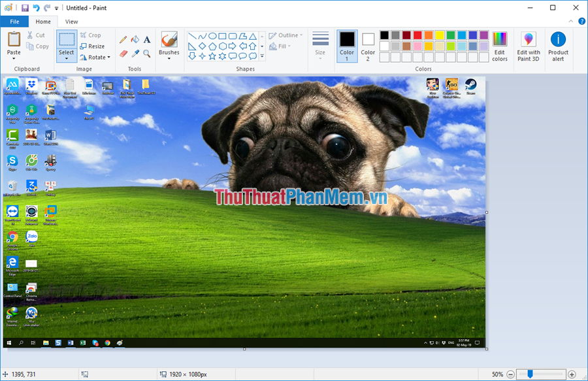
Task: Open Edit with Paint 3D
Action: [x=528, y=46]
